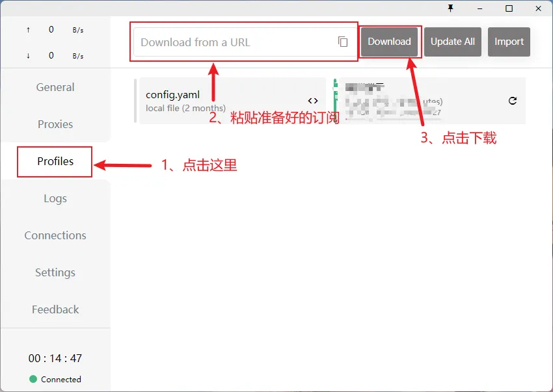Click the Download from a URL input field

click(x=234, y=40)
